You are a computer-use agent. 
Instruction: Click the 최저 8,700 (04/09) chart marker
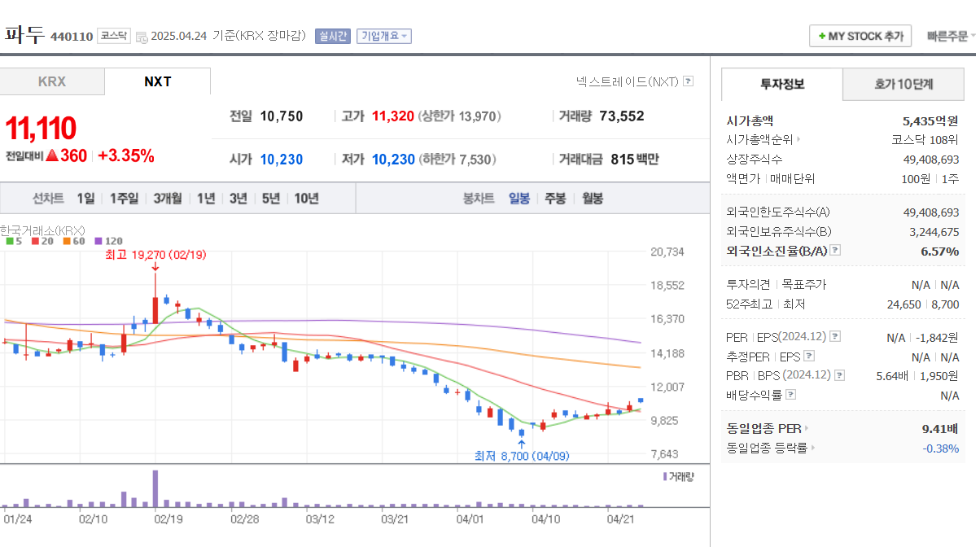pos(523,456)
